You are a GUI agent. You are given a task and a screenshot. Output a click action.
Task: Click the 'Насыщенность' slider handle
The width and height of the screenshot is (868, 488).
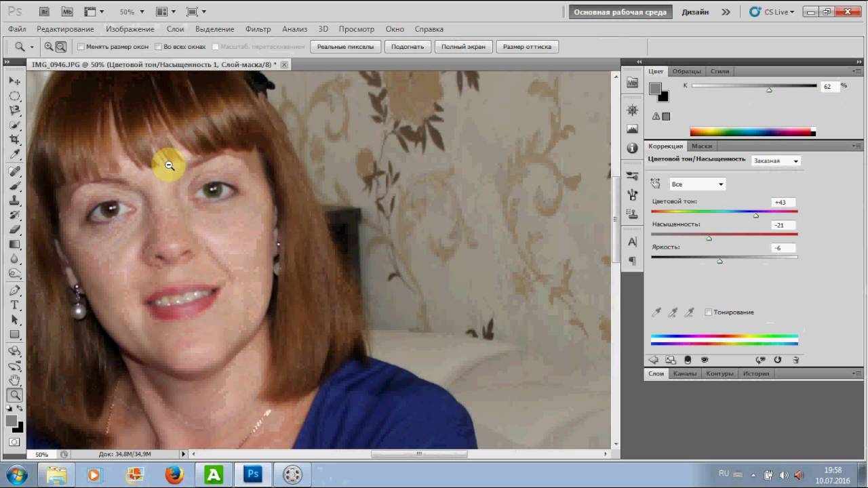point(709,239)
